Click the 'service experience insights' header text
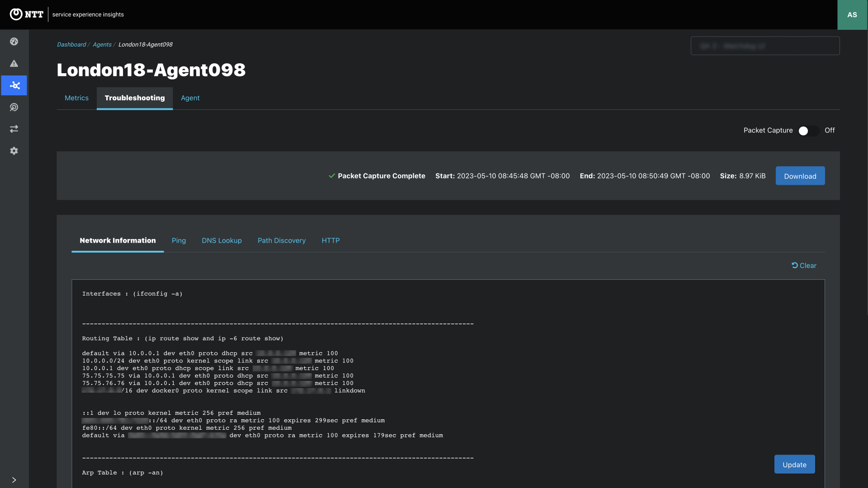868x488 pixels. point(88,14)
